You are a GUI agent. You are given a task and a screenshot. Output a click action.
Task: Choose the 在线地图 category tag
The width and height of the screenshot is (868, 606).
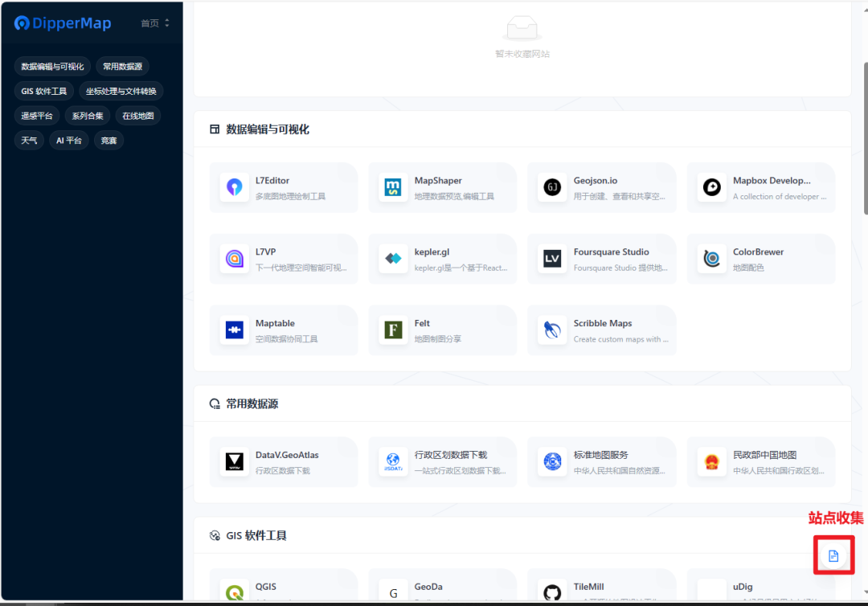click(137, 115)
